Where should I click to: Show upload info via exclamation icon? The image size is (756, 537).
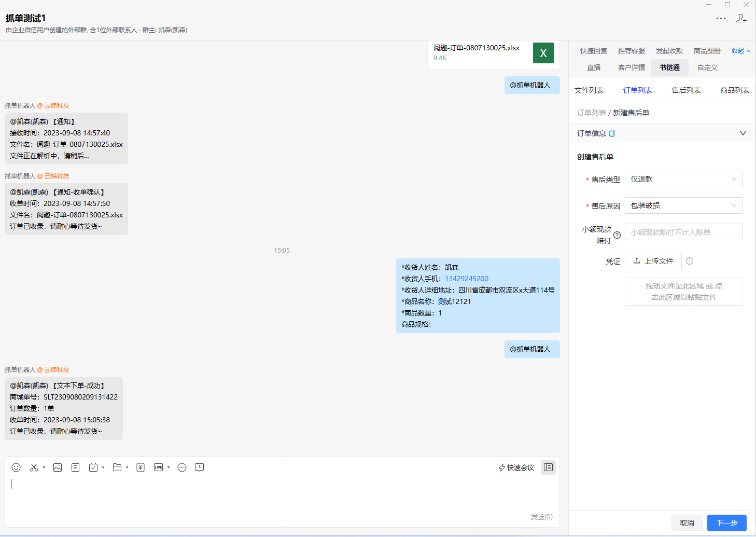pyautogui.click(x=690, y=261)
